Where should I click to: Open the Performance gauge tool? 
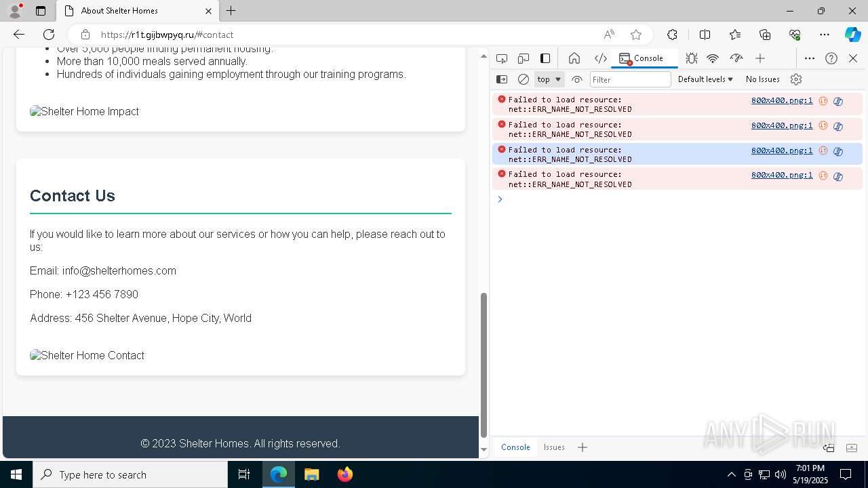pyautogui.click(x=736, y=58)
